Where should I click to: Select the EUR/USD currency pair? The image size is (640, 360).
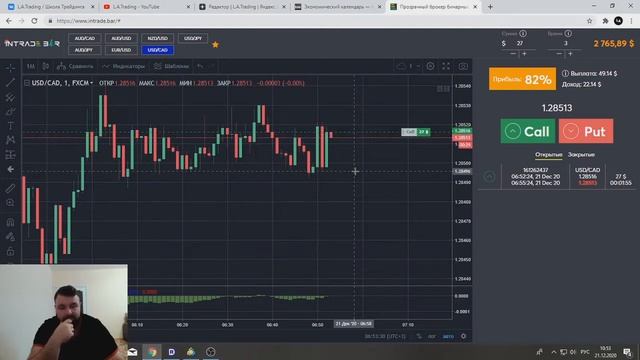tap(121, 50)
